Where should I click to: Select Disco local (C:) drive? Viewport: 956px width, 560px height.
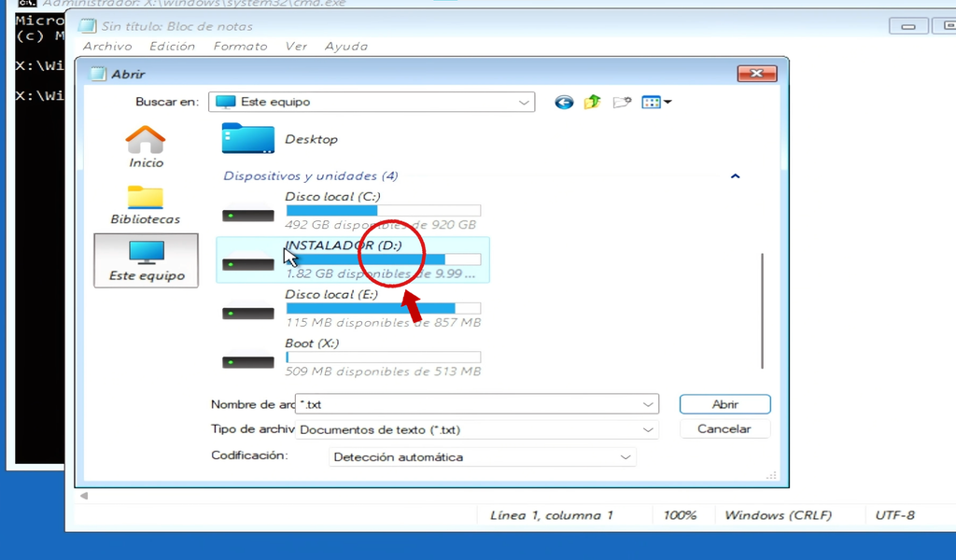point(352,211)
